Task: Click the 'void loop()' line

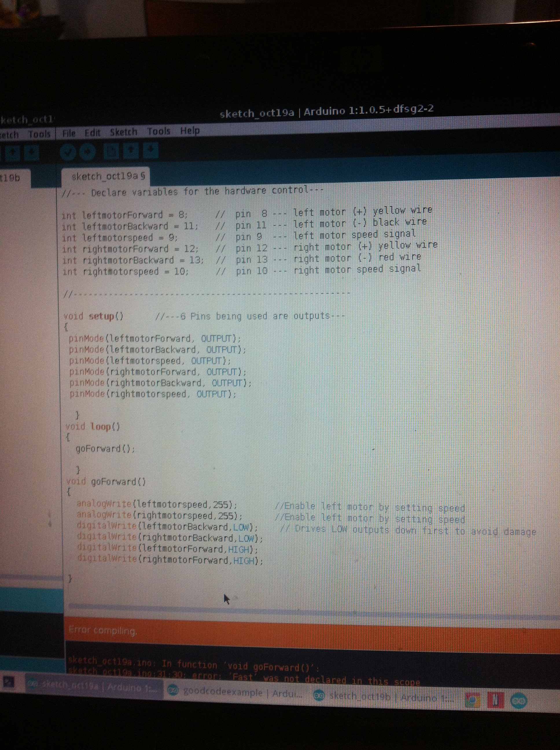Action: (x=93, y=427)
